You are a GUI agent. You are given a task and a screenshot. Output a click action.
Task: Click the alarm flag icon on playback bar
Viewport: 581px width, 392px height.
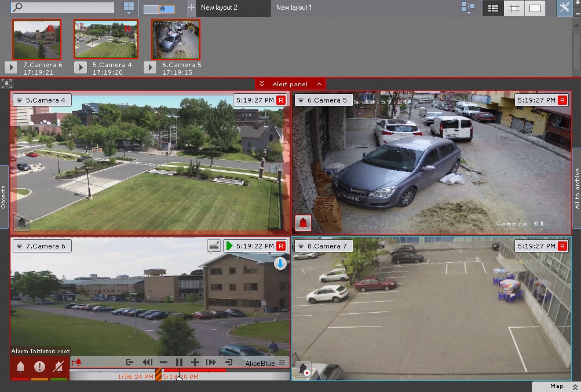78,362
